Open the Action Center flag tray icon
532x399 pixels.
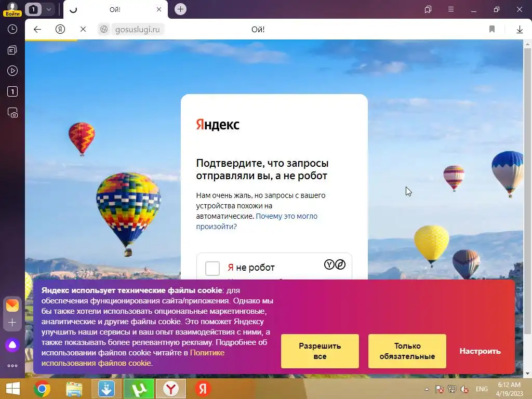tap(439, 389)
